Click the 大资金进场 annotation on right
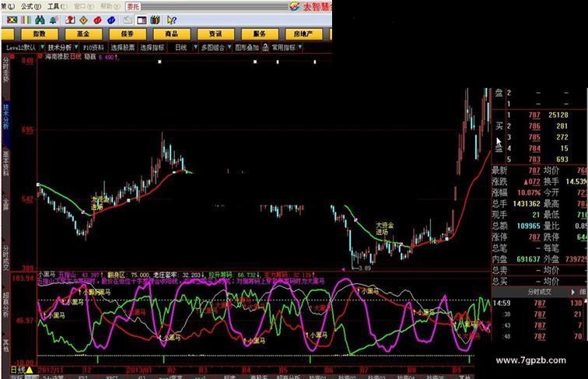Image resolution: width=588 pixels, height=379 pixels. coord(385,229)
